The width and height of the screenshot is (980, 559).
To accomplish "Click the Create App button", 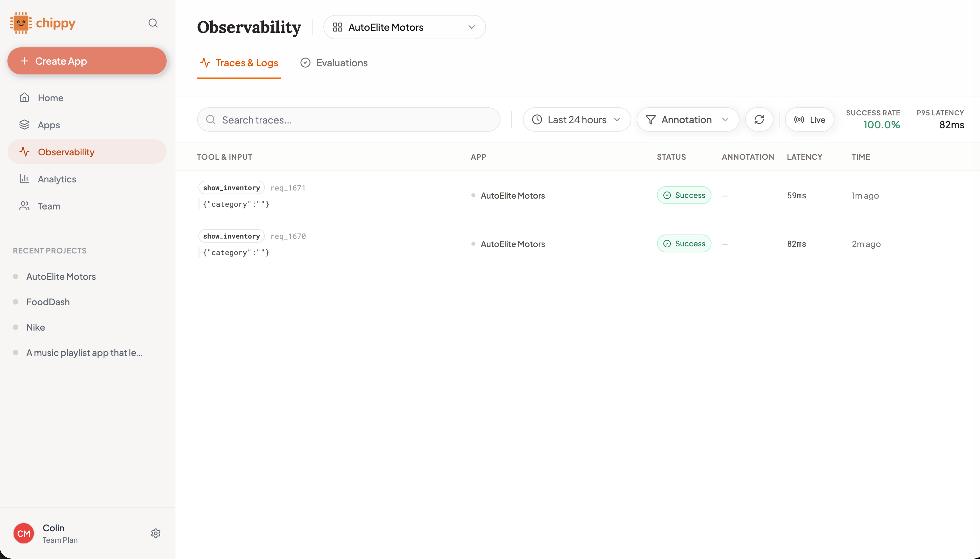I will [87, 61].
